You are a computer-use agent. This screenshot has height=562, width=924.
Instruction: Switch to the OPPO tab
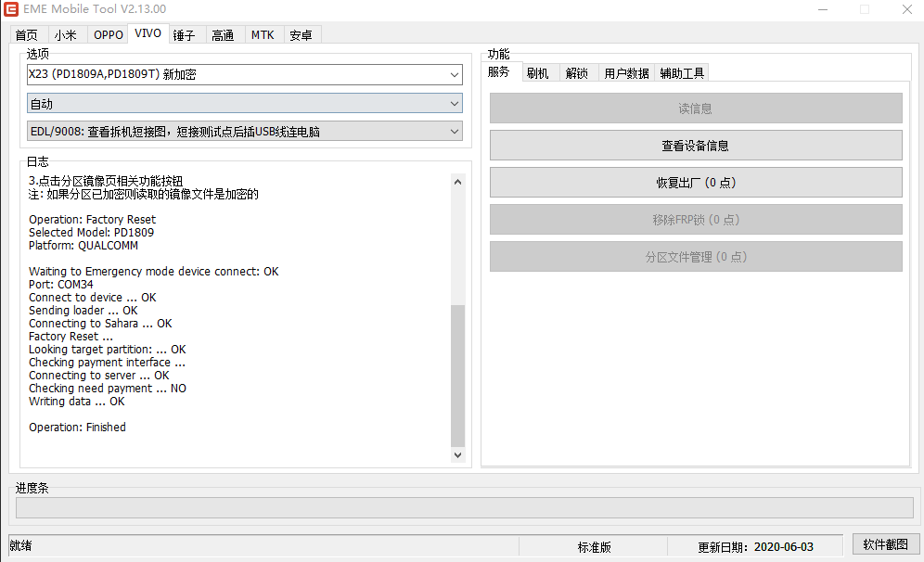109,35
